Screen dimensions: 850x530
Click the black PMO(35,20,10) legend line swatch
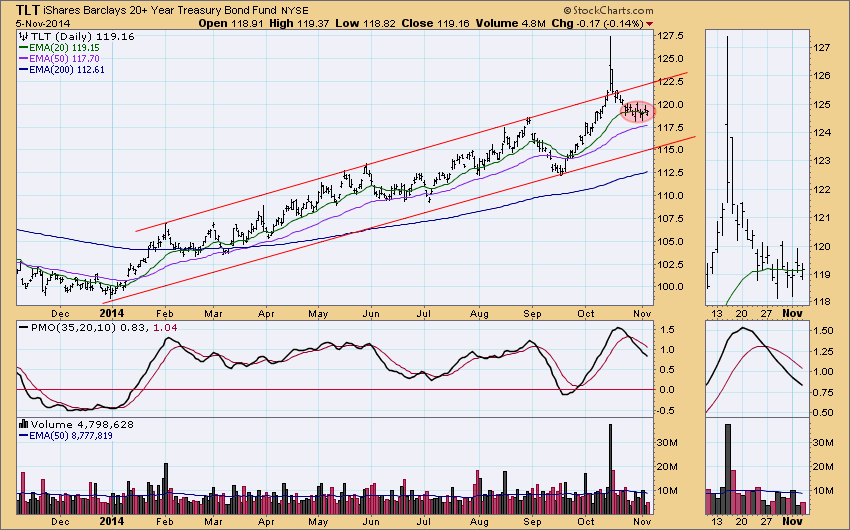[23, 327]
